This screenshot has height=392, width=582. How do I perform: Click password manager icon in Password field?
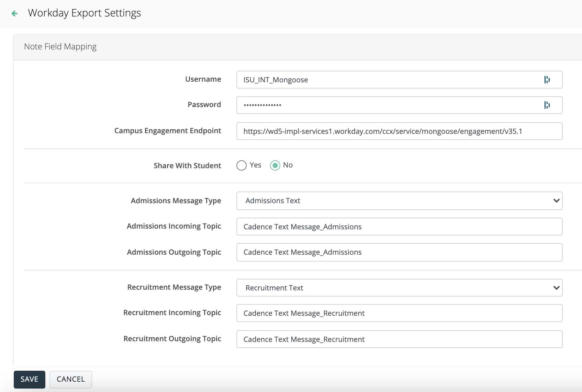547,105
